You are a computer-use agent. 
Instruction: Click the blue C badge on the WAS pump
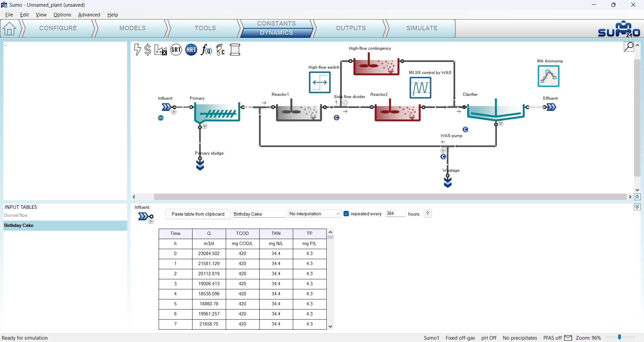(x=443, y=157)
